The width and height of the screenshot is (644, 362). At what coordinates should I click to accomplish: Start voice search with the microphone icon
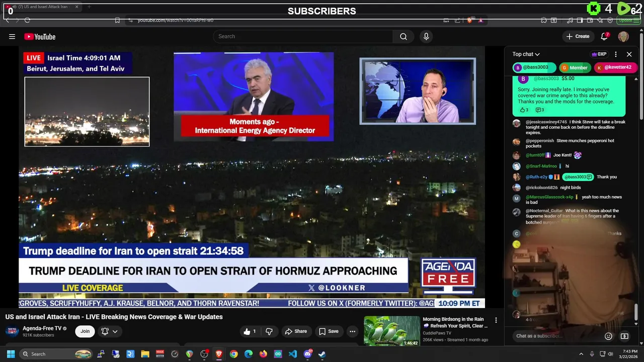point(426,36)
